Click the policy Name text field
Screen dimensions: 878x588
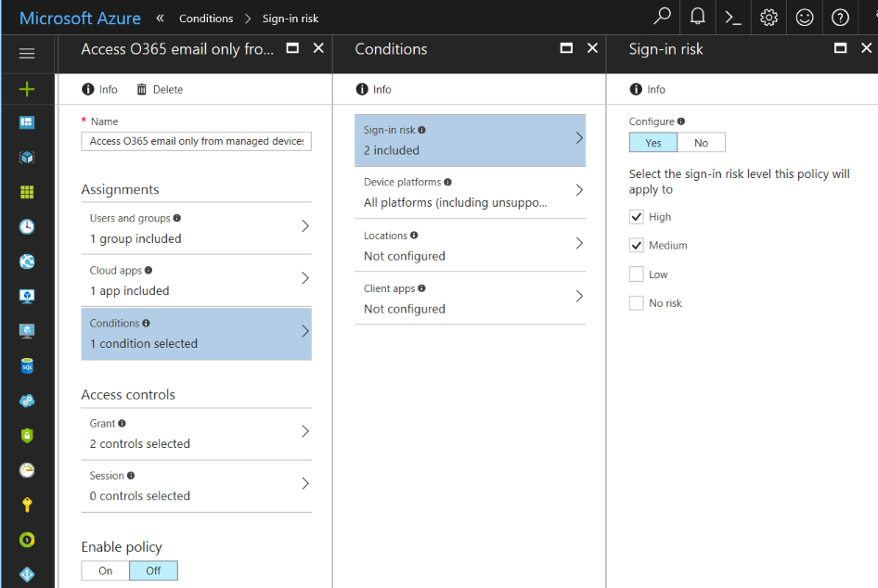pos(196,141)
